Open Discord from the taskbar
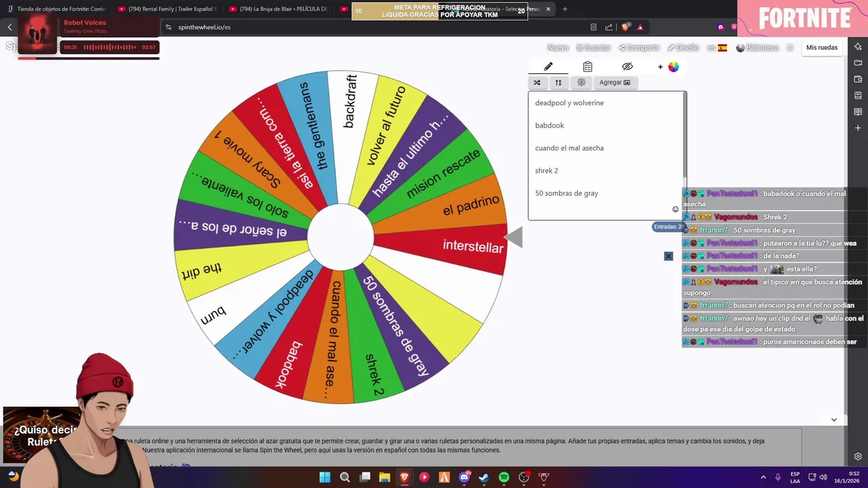Image resolution: width=868 pixels, height=488 pixels. (x=465, y=477)
